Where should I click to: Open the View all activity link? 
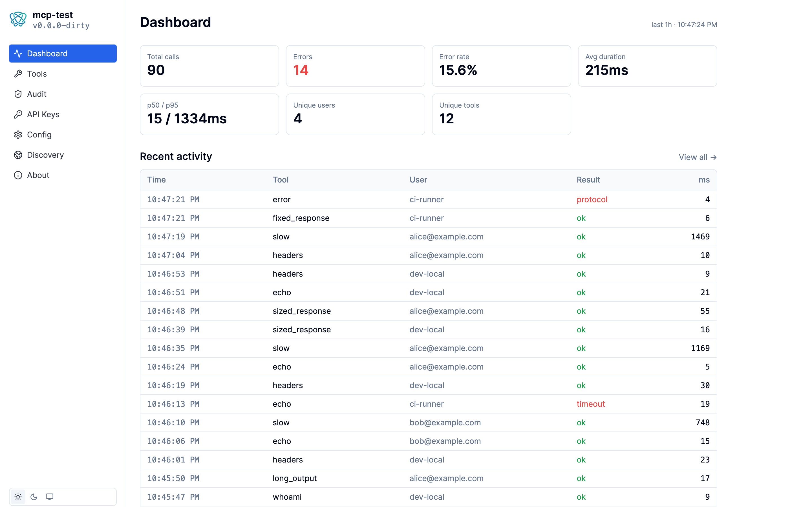pyautogui.click(x=698, y=157)
